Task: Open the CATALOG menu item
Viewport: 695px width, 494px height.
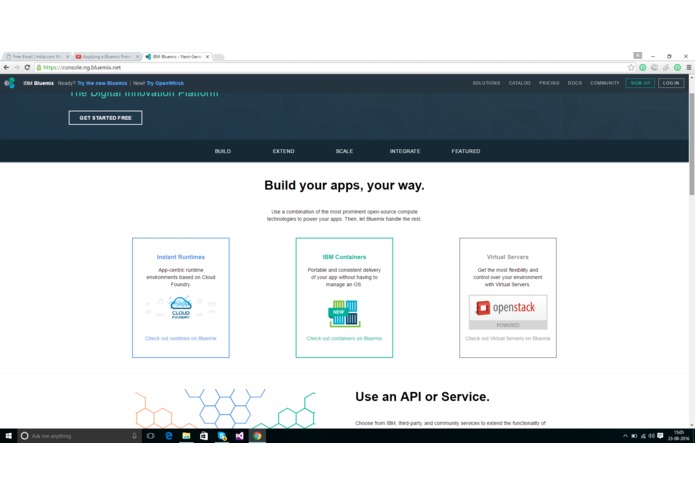Action: tap(519, 83)
